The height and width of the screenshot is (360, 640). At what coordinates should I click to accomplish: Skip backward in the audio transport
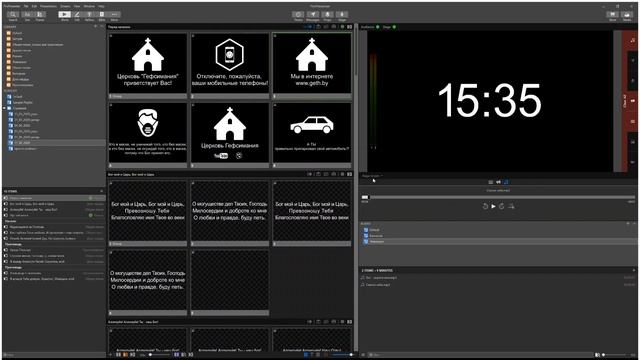(x=485, y=207)
